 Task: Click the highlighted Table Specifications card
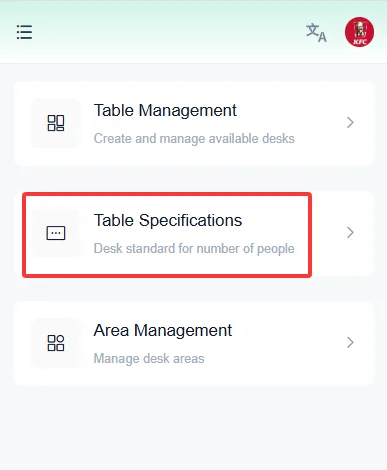tap(194, 233)
